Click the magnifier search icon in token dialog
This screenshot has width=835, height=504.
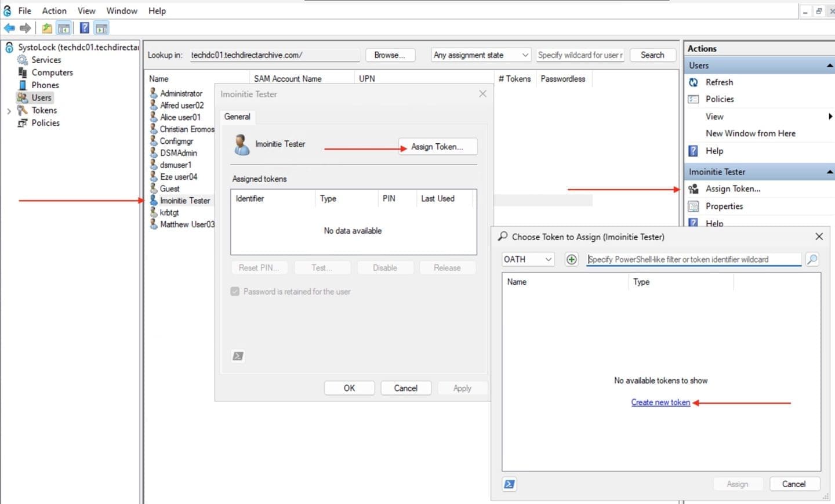pos(812,259)
